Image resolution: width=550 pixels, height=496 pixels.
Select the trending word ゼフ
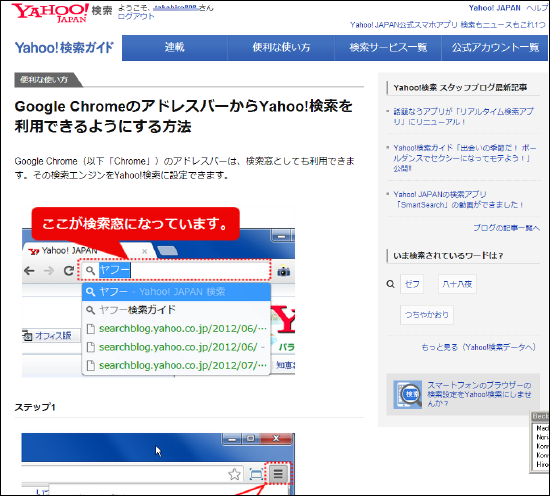tap(412, 284)
